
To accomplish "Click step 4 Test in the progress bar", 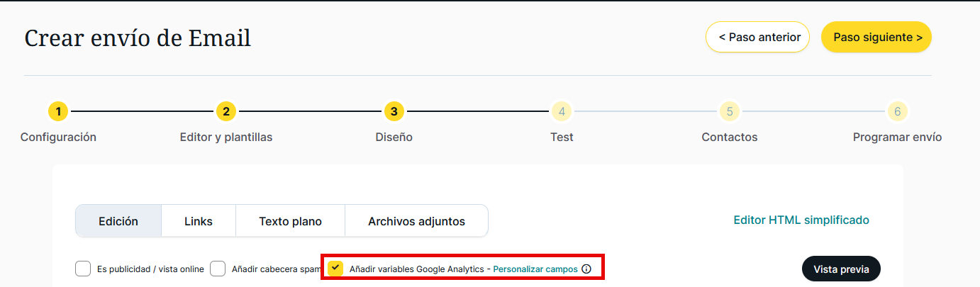I will click(x=562, y=111).
